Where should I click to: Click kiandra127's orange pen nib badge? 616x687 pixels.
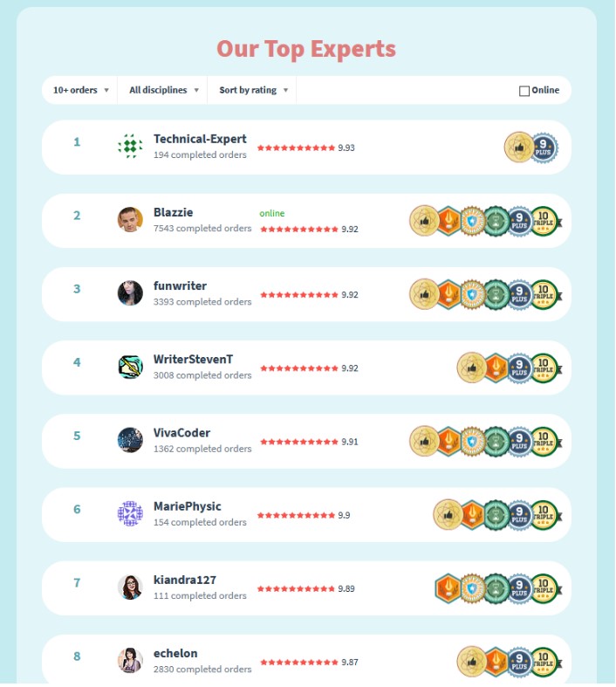448,589
